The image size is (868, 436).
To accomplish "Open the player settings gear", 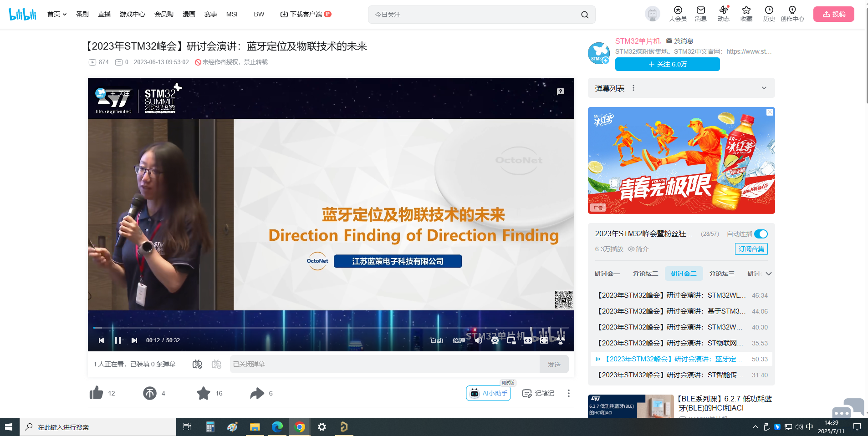I will (495, 340).
